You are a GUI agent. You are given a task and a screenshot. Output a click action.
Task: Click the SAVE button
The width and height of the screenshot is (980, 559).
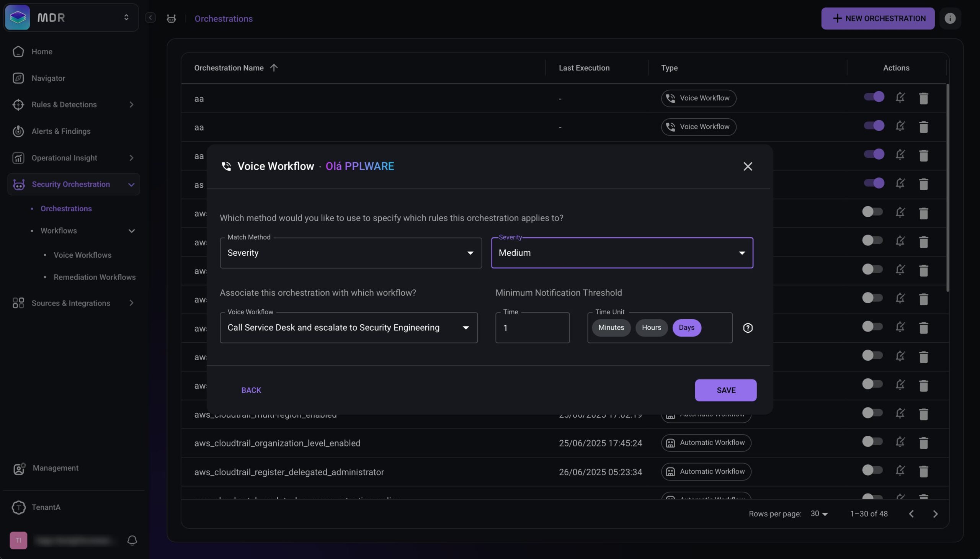tap(725, 390)
